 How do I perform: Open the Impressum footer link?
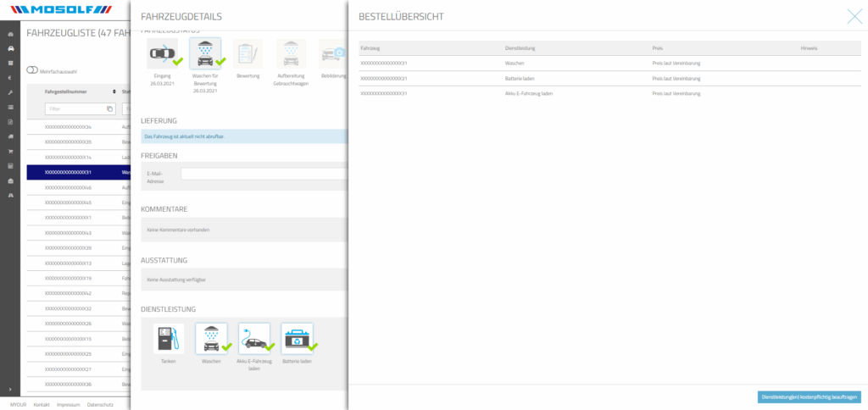pyautogui.click(x=68, y=404)
